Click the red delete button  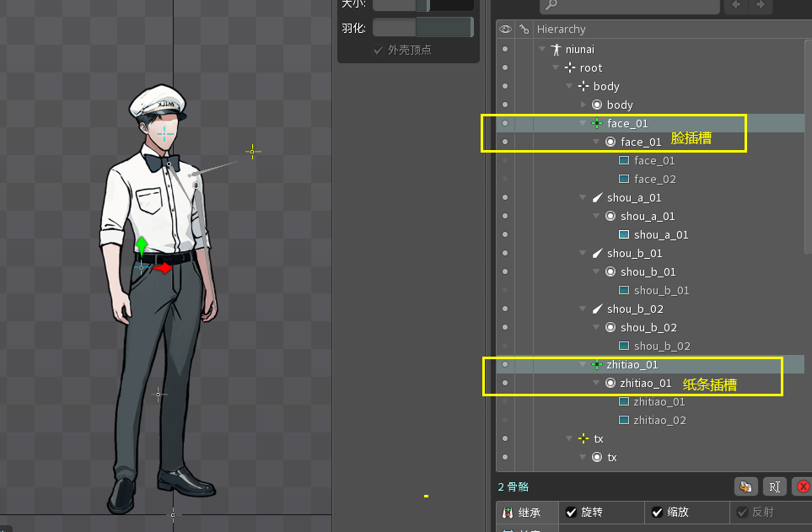point(803,486)
